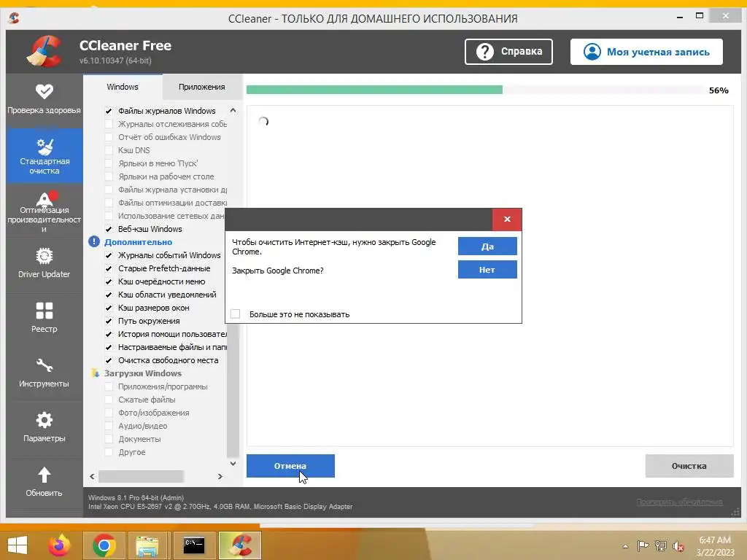Click 'Фото/изображения' item label
Viewport: 747px width, 560px height.
[154, 413]
